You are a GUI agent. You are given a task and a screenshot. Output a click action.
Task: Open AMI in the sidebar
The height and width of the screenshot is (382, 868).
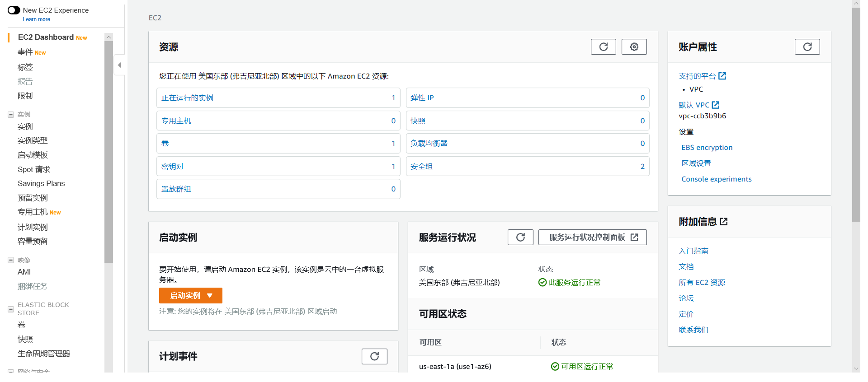click(x=24, y=272)
